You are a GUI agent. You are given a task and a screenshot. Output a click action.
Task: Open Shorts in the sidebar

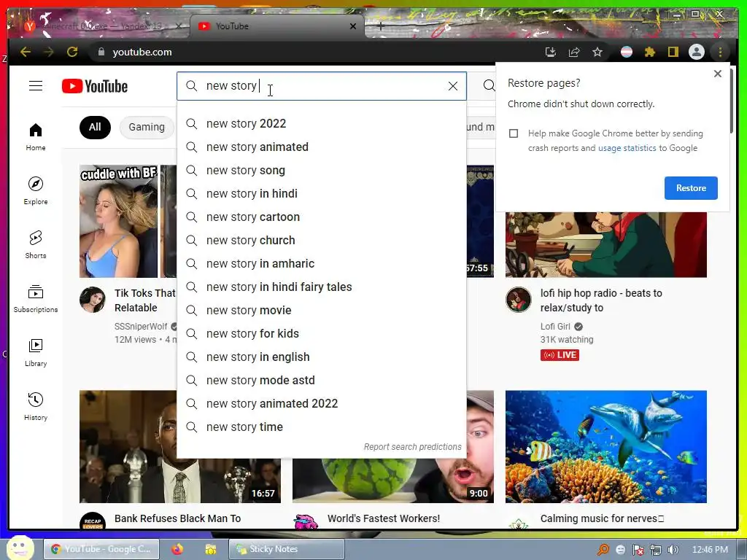click(36, 245)
